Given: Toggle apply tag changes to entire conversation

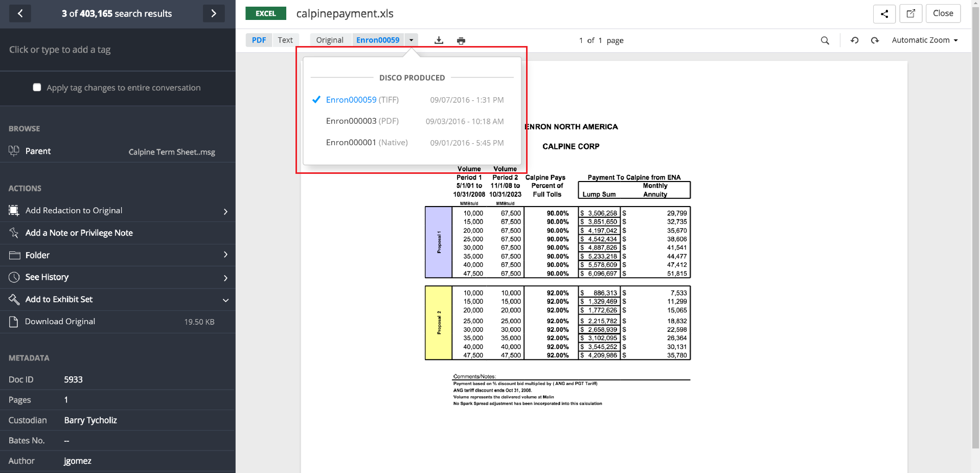Looking at the screenshot, I should 37,87.
